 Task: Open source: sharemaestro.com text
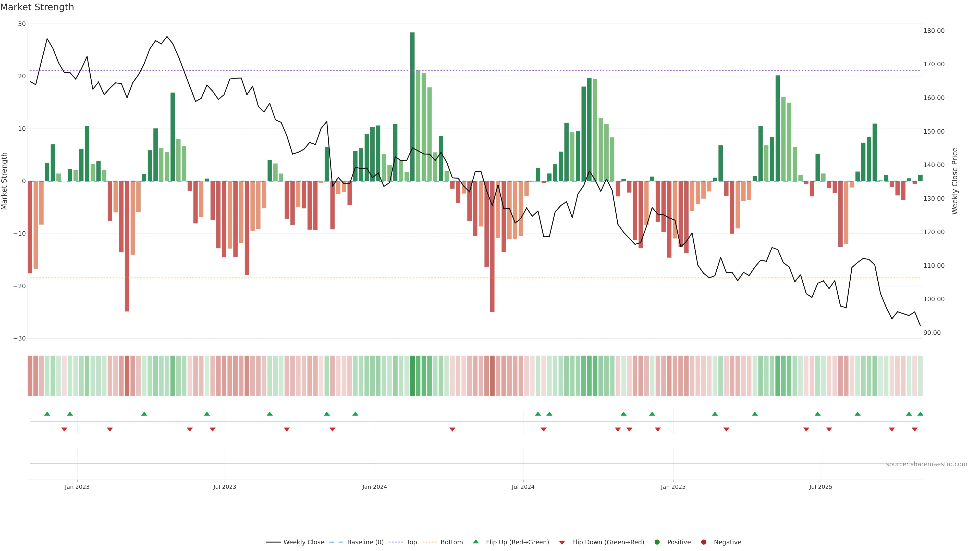[926, 464]
